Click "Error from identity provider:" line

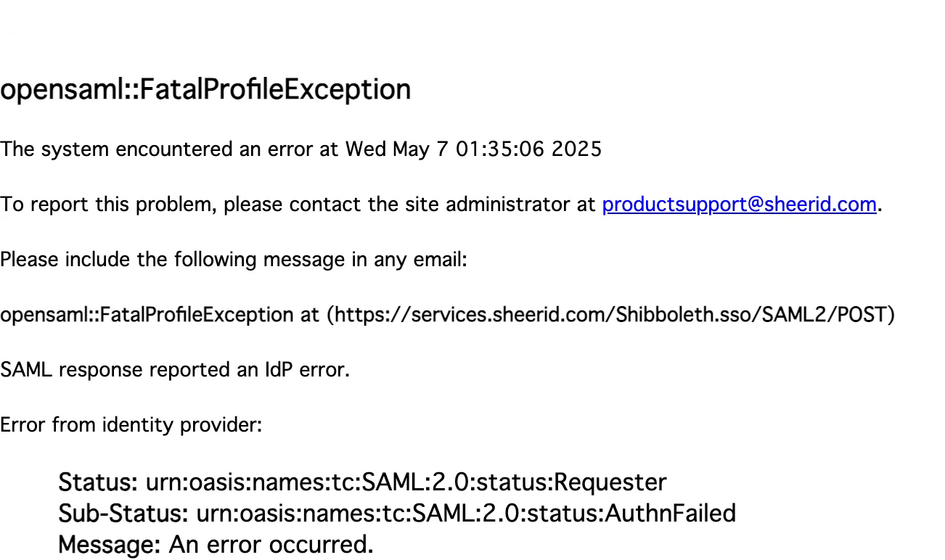click(131, 426)
